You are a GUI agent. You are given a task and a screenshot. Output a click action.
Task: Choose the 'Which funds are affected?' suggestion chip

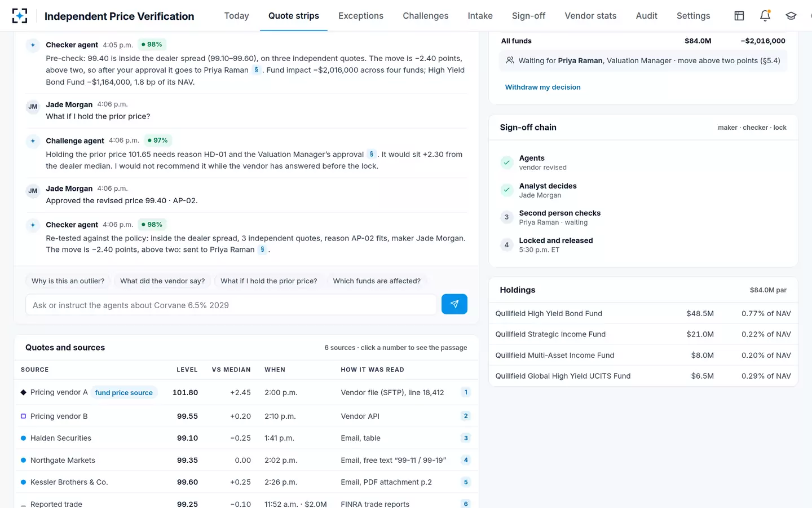click(x=377, y=281)
